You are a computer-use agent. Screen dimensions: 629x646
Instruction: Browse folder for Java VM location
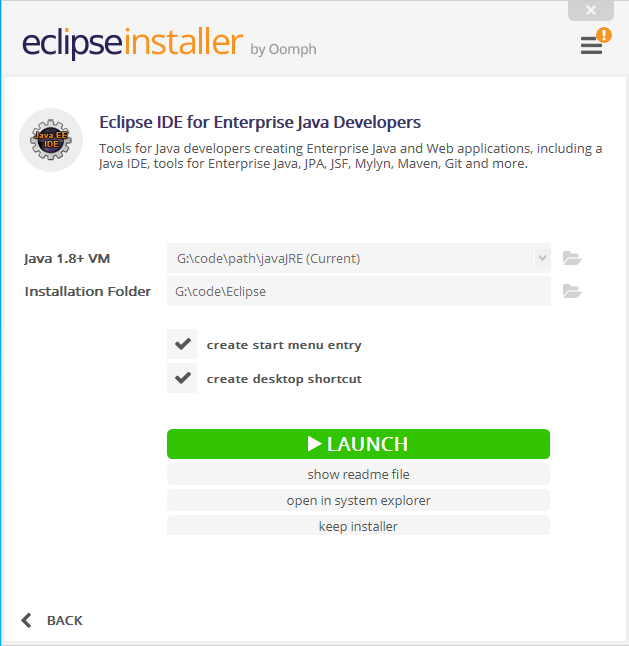click(x=572, y=258)
